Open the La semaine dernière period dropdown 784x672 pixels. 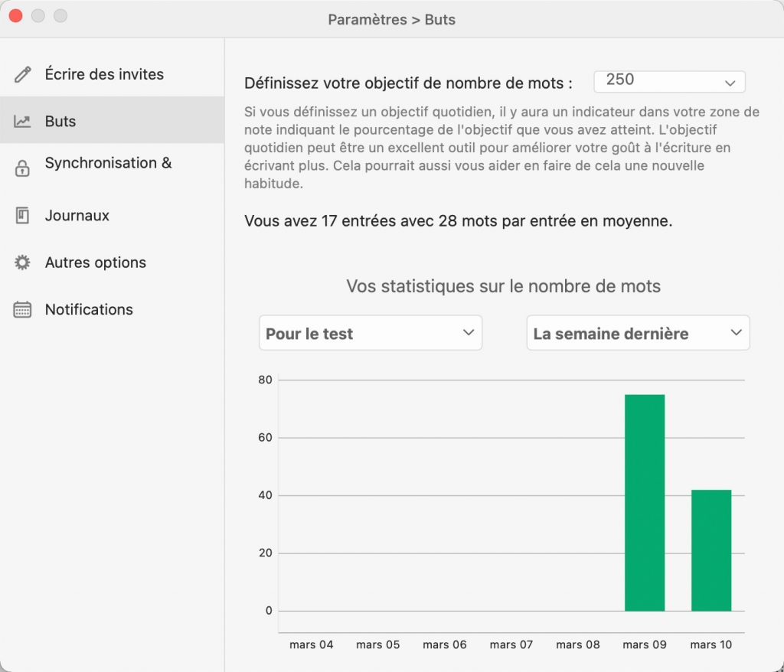click(638, 332)
